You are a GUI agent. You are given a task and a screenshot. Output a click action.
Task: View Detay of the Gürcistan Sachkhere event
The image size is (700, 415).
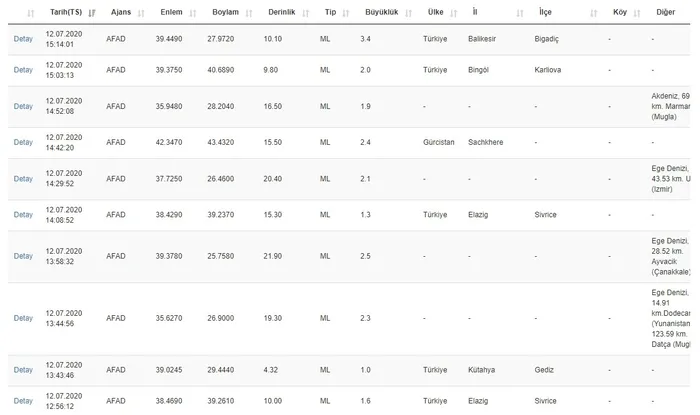coord(23,143)
